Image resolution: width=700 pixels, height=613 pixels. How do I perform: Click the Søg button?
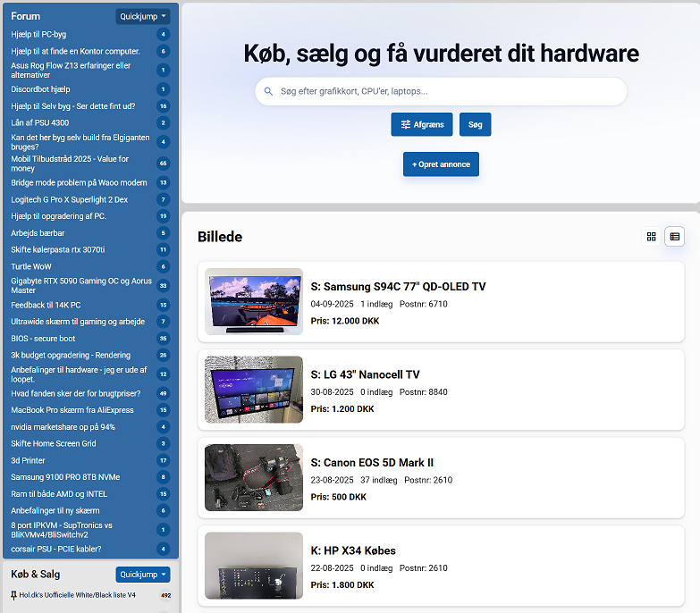pyautogui.click(x=475, y=124)
